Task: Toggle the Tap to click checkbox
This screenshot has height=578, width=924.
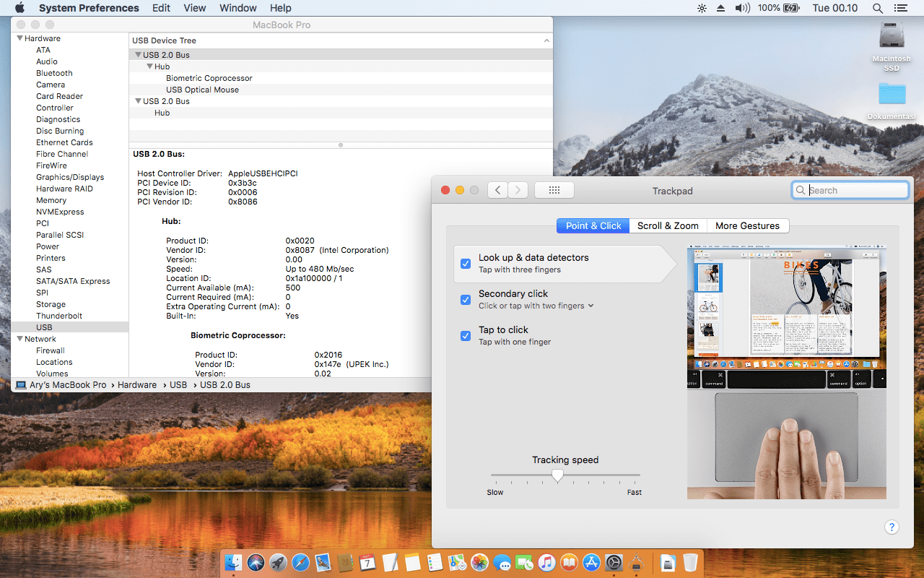Action: point(466,336)
